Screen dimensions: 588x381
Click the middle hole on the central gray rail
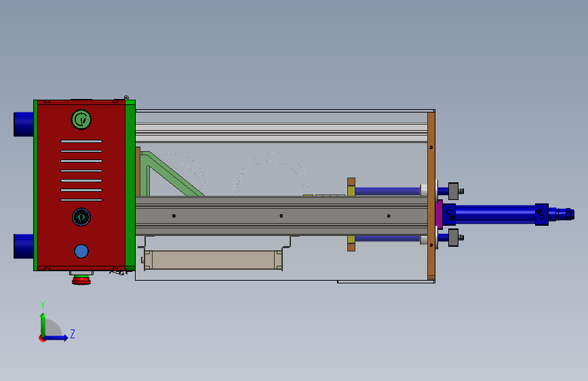coord(281,216)
